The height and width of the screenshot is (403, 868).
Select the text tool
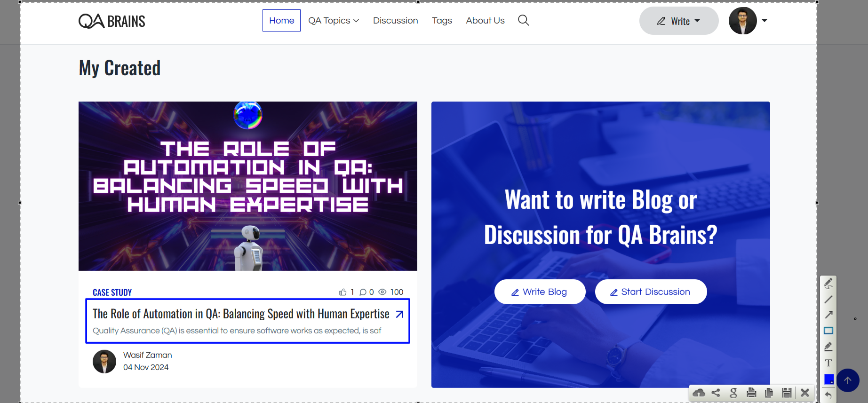click(828, 363)
